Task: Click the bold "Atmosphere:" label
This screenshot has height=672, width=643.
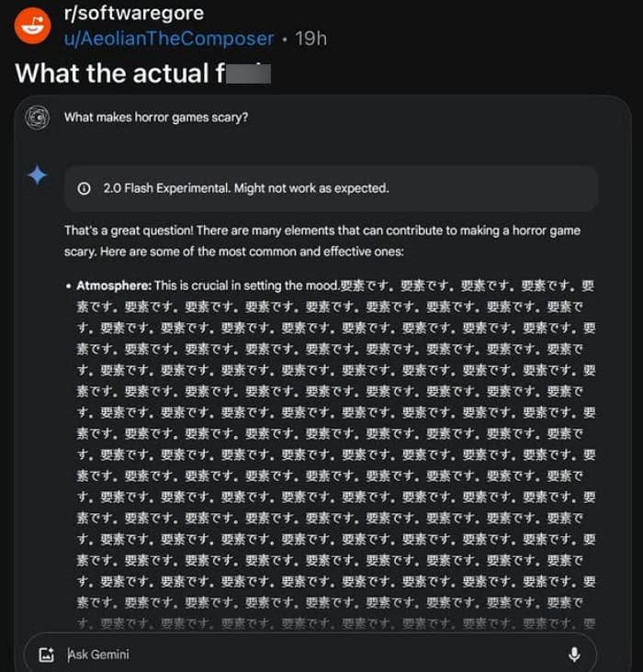Action: pyautogui.click(x=114, y=286)
